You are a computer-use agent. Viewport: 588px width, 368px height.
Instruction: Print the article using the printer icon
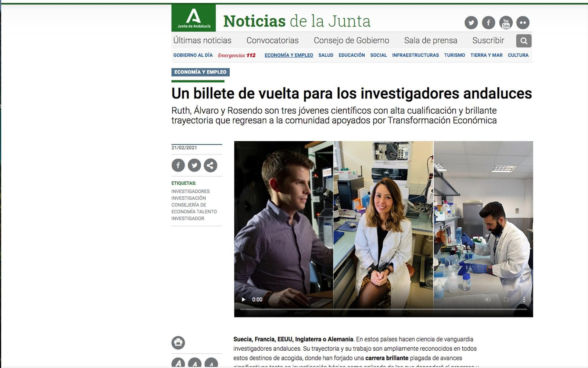click(178, 343)
